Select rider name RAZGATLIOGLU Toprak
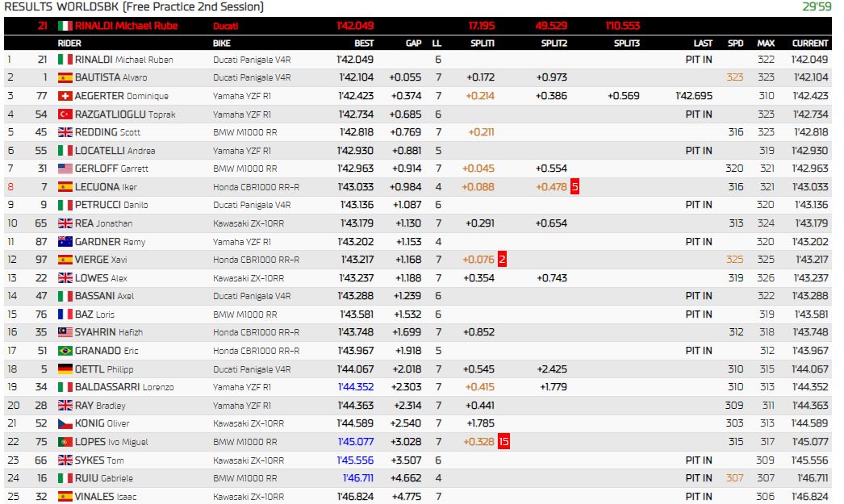The height and width of the screenshot is (504, 844). [125, 114]
